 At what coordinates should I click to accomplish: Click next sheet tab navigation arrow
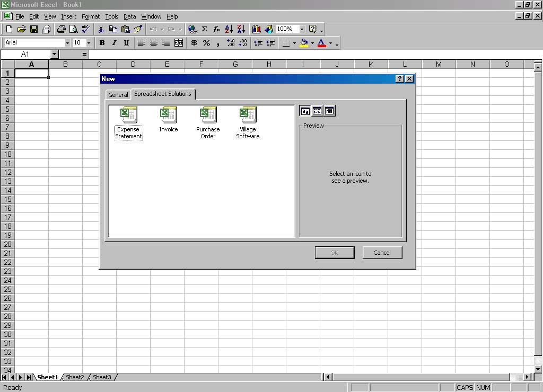[x=20, y=377]
